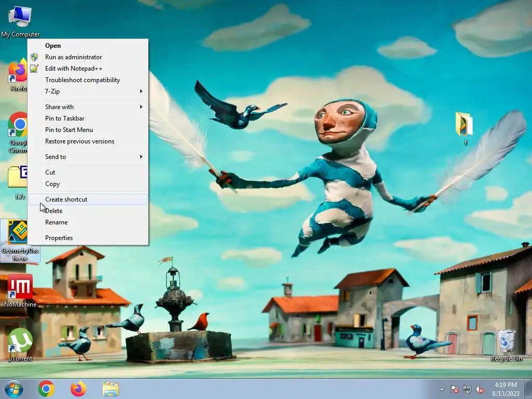Choose Create shortcut
This screenshot has width=532, height=399.
pos(88,199)
